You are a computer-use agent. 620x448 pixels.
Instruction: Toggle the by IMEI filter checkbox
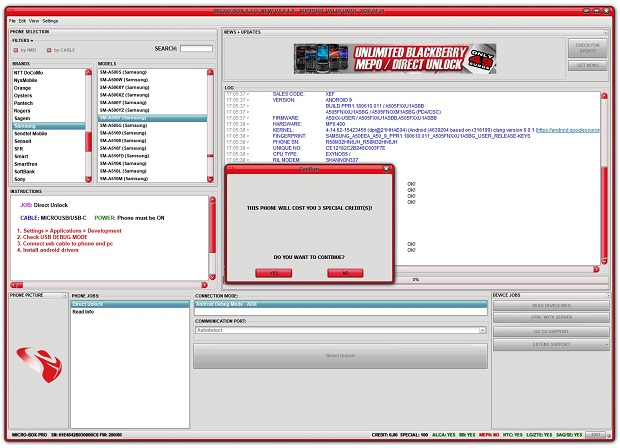[16, 50]
